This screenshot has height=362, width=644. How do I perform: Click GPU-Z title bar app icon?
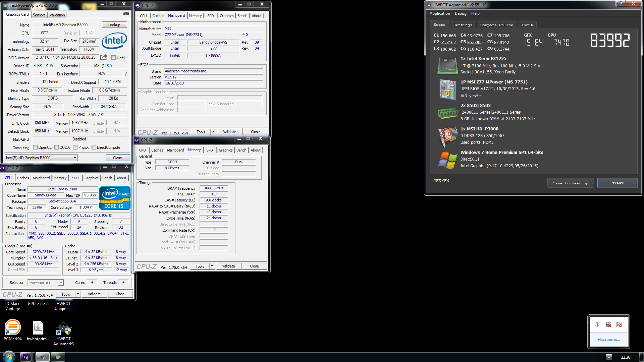coord(6,5)
